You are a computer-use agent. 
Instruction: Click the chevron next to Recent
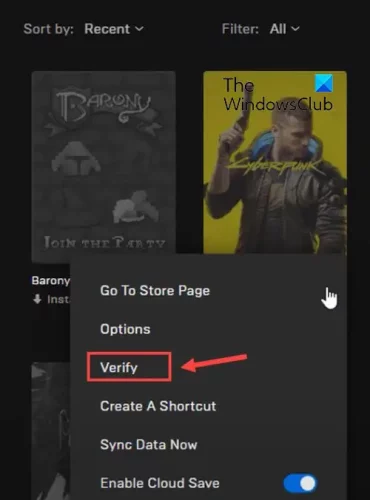point(139,29)
